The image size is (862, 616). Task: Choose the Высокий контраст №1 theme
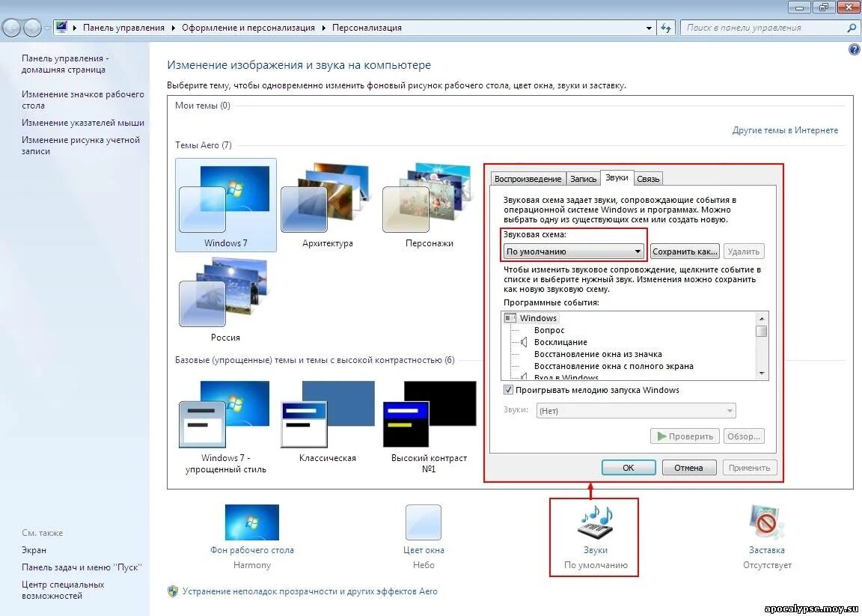(429, 427)
